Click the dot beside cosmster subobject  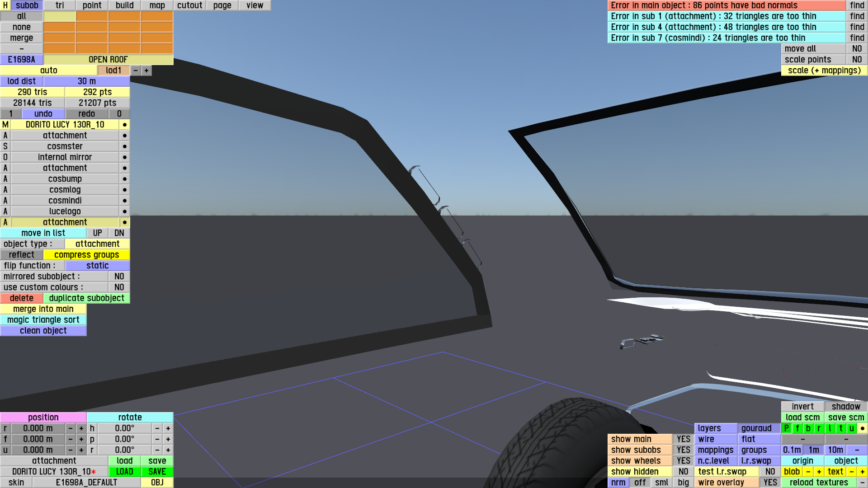(x=124, y=146)
